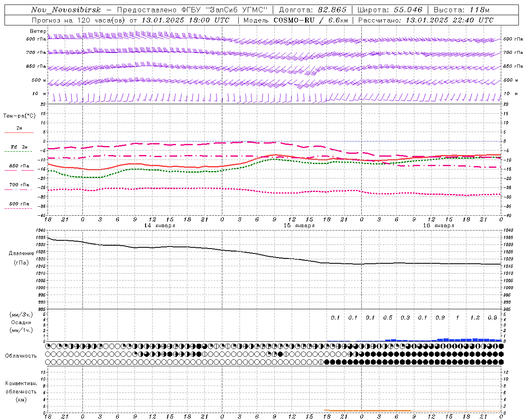Select the provider text ФГБУ "ЗапСиб УГМС"
The image size is (525, 420).
point(224,10)
